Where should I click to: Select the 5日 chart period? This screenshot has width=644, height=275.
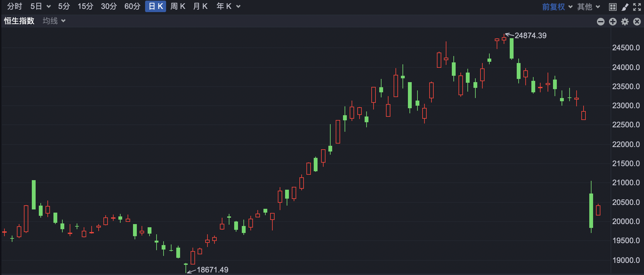tap(36, 6)
